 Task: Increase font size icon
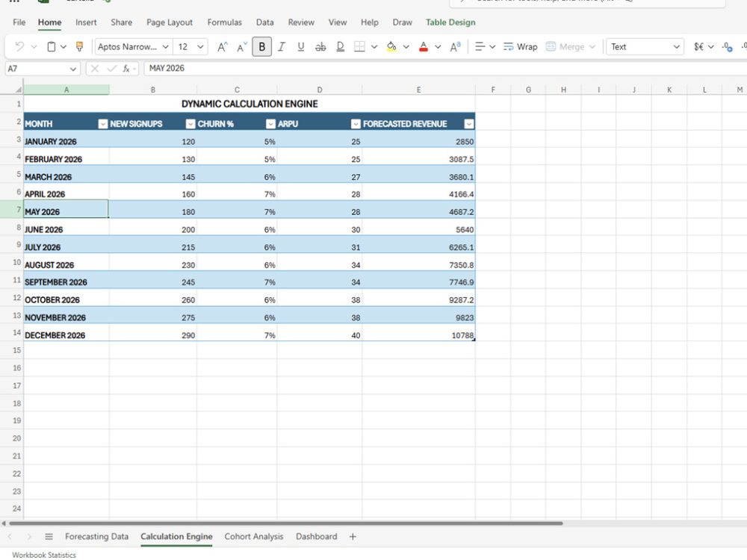pos(223,46)
